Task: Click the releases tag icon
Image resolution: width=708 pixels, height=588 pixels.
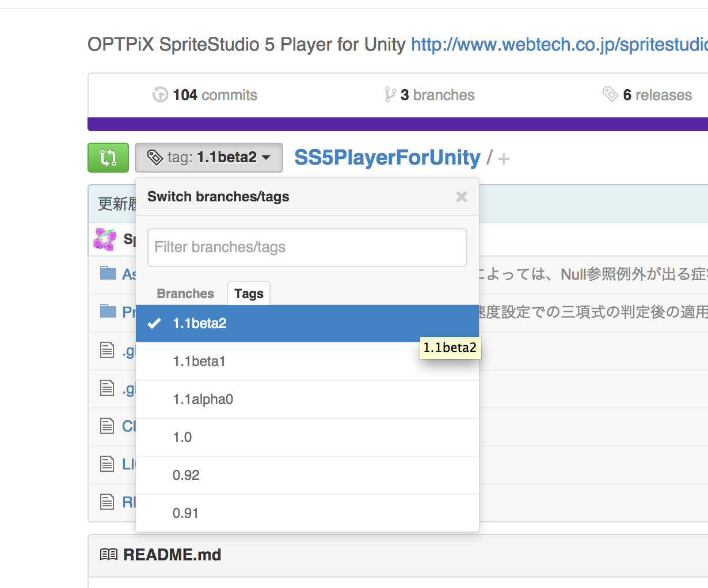Action: pyautogui.click(x=610, y=94)
